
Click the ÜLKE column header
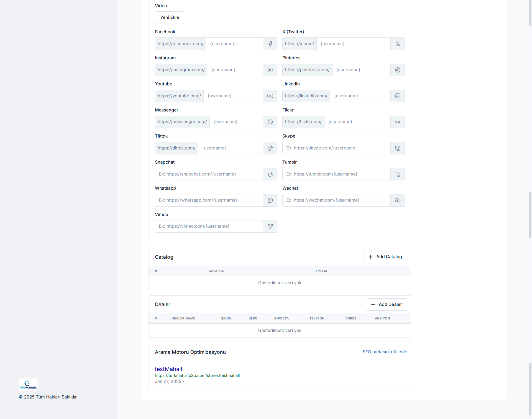253,318
